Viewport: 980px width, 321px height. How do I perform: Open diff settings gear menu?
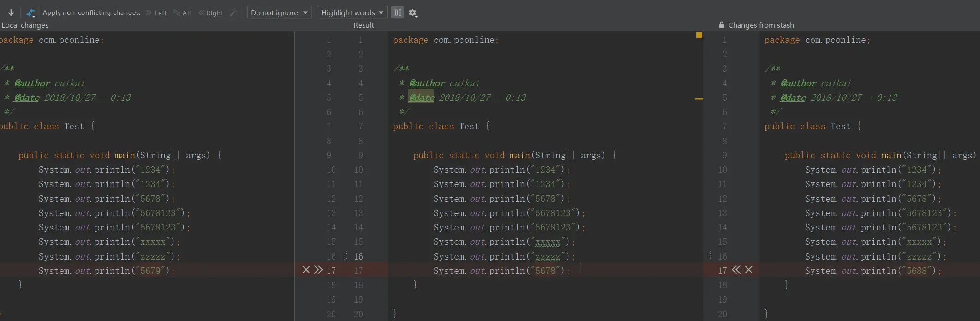click(413, 13)
